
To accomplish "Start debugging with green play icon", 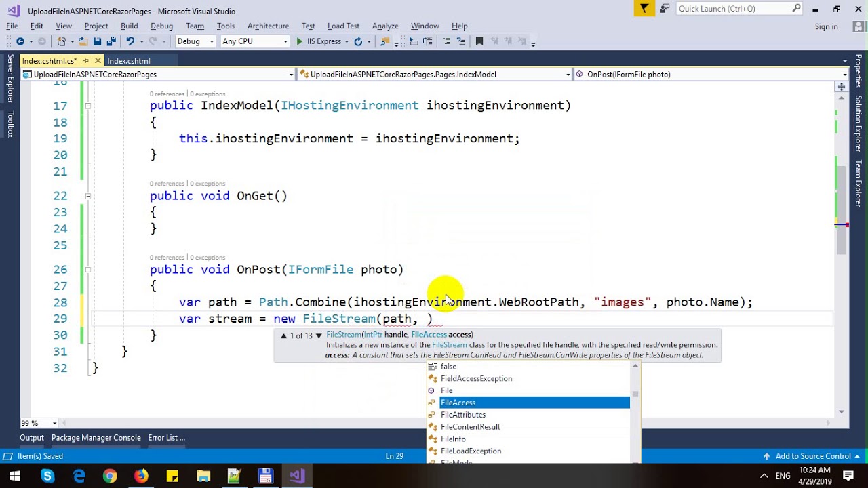I will point(299,41).
